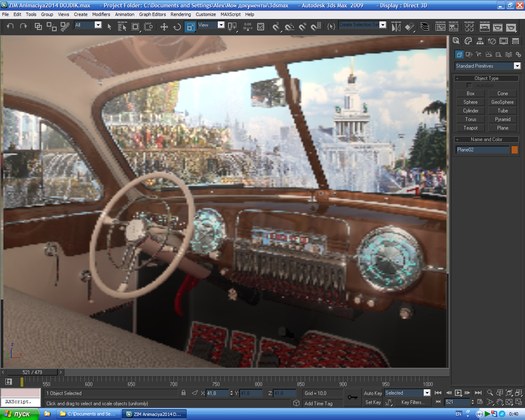Image resolution: width=525 pixels, height=420 pixels.
Task: Click the Play Animation button
Action: 458,393
